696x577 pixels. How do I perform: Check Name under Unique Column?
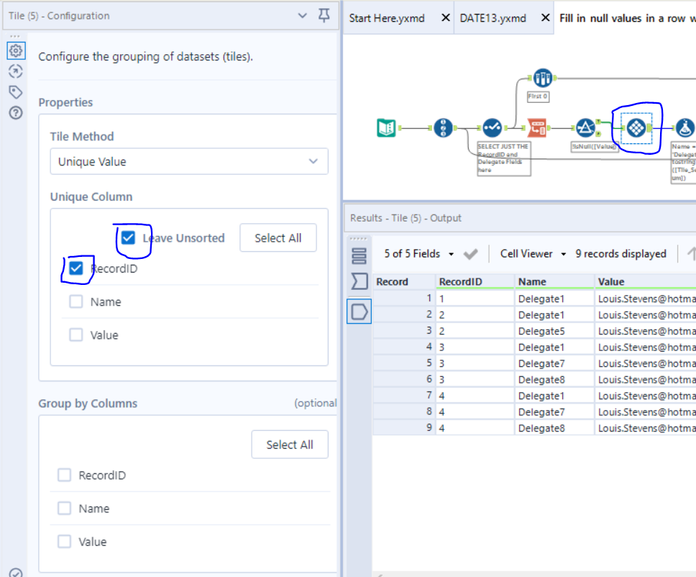76,302
